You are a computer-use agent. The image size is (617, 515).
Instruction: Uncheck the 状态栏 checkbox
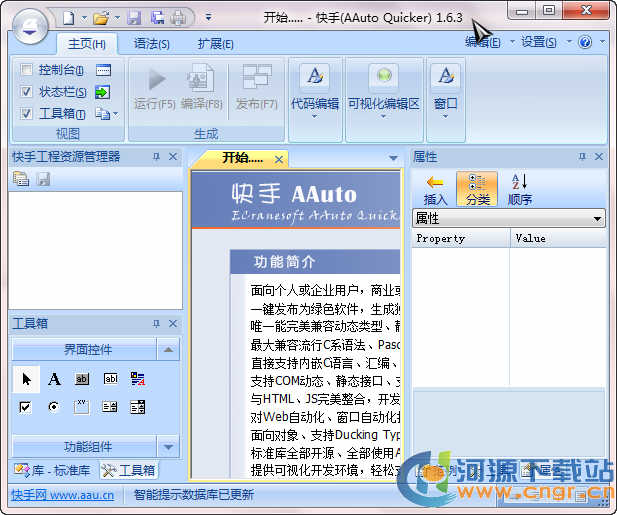(x=26, y=92)
